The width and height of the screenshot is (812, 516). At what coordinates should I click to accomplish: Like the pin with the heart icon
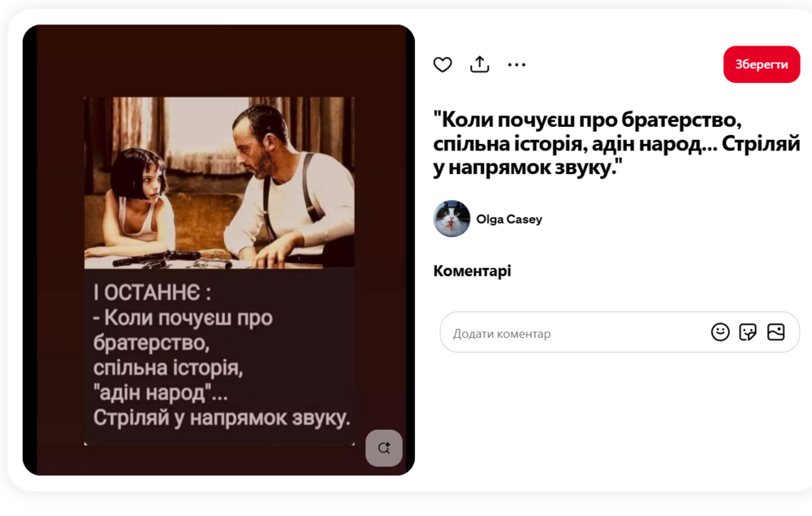coord(443,65)
